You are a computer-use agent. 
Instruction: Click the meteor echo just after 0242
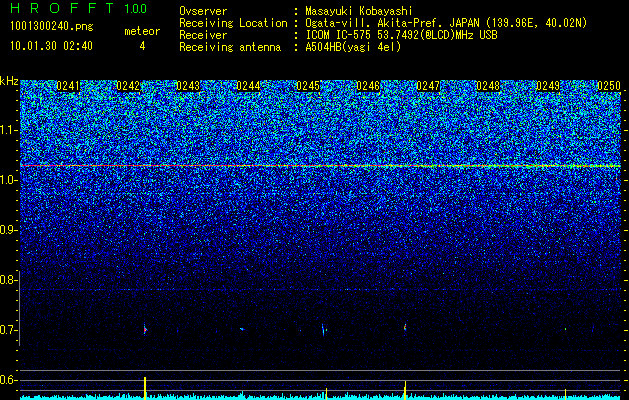(145, 329)
